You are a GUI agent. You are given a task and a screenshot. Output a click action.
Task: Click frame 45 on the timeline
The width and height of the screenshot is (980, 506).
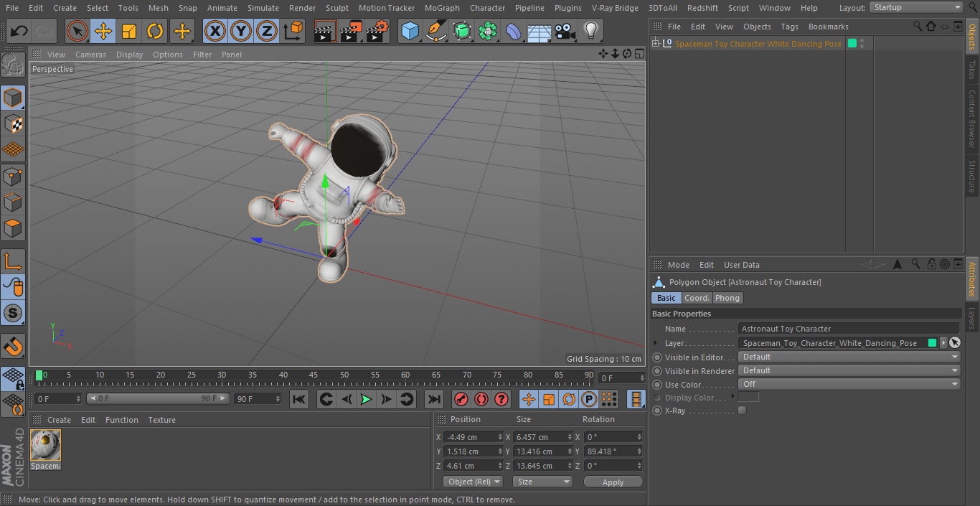314,375
